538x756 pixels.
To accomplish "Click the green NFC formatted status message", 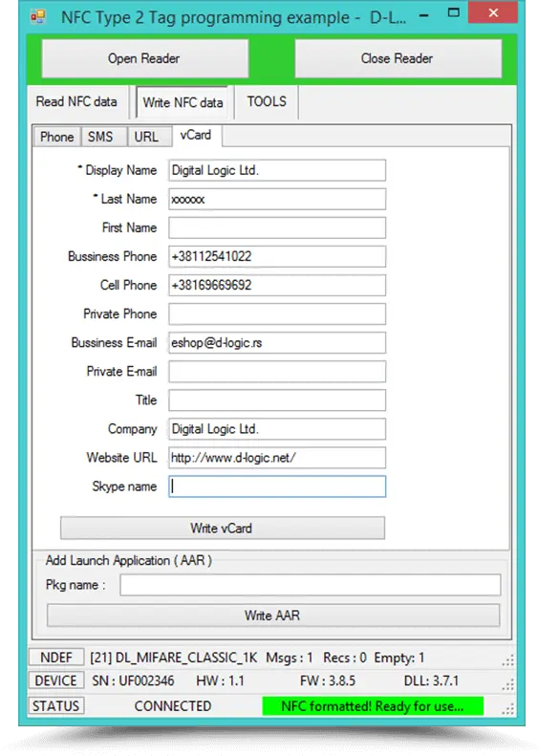I will pyautogui.click(x=373, y=706).
